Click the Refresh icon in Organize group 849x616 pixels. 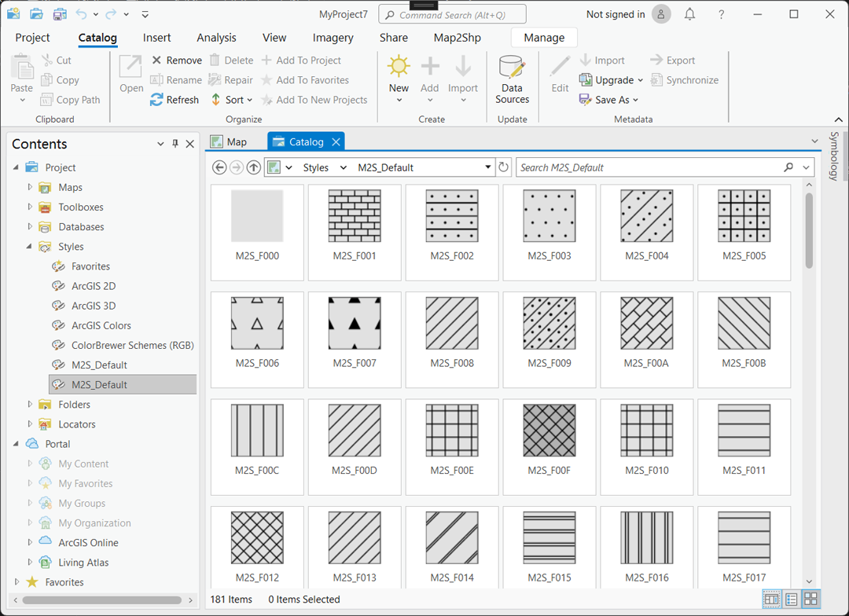[x=156, y=100]
